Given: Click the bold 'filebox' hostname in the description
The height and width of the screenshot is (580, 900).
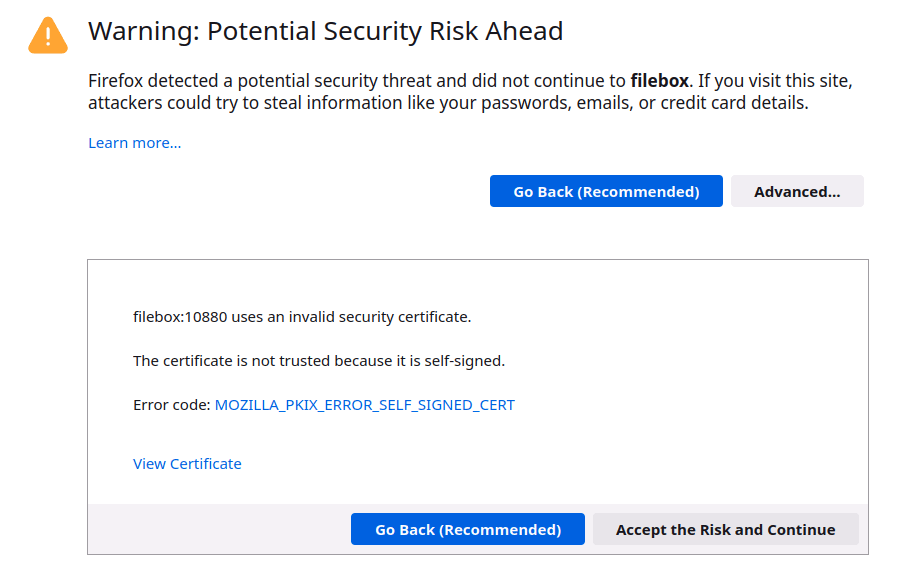Looking at the screenshot, I should (x=659, y=81).
